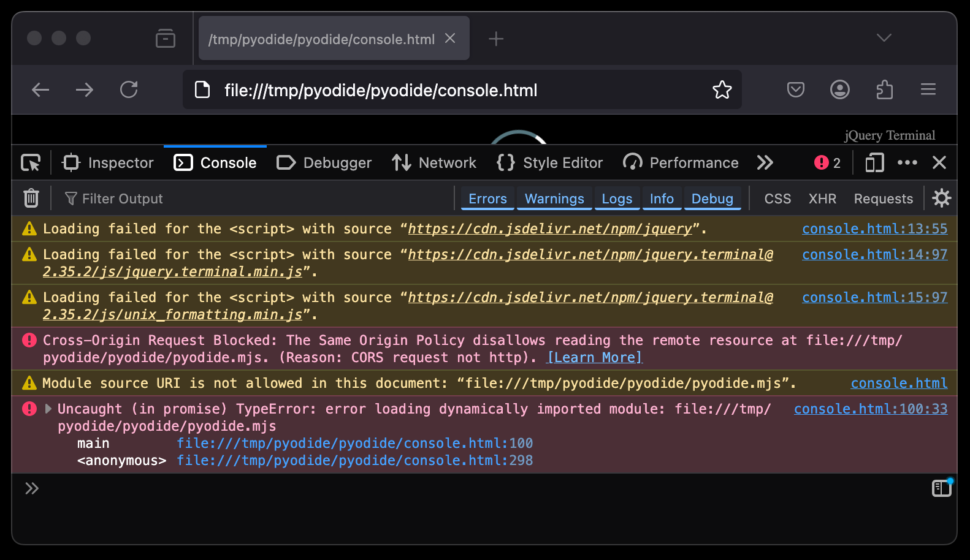970x560 pixels.
Task: List all tabs via the dropdown chevron
Action: pos(884,38)
